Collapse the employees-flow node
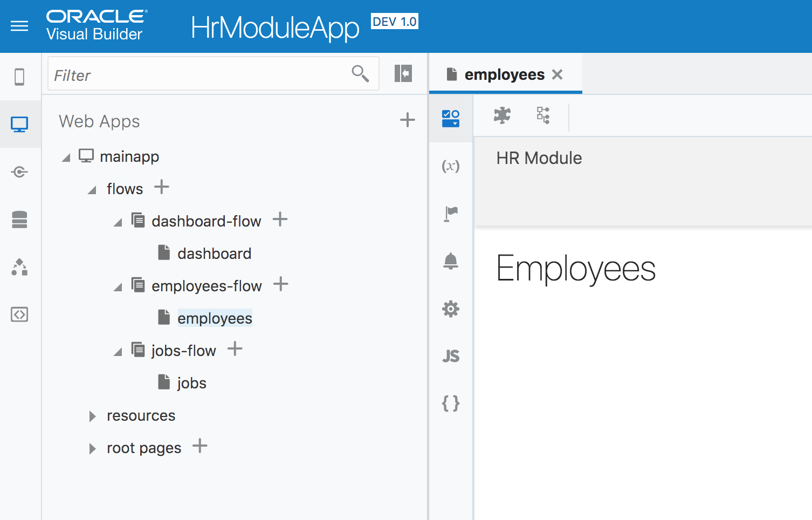The height and width of the screenshot is (520, 812). [x=118, y=288]
